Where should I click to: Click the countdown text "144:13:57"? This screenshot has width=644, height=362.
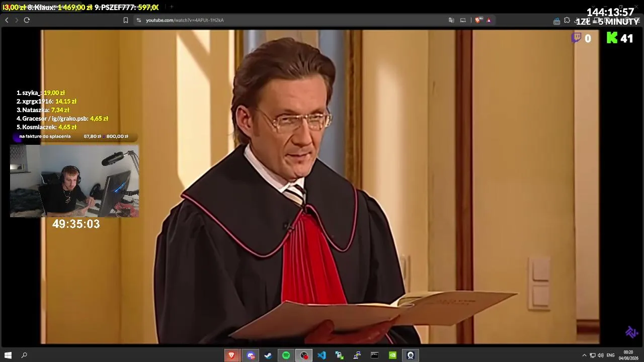pos(610,12)
